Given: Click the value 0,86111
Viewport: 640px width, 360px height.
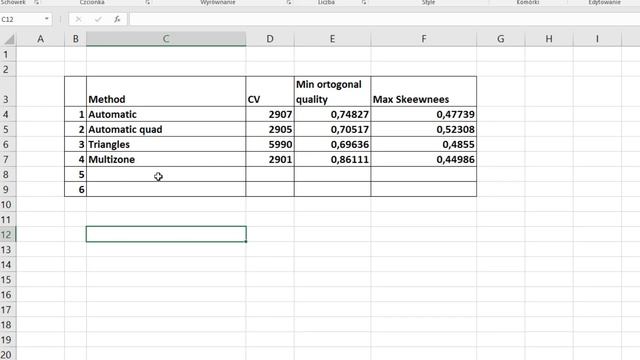Looking at the screenshot, I should pos(332,160).
